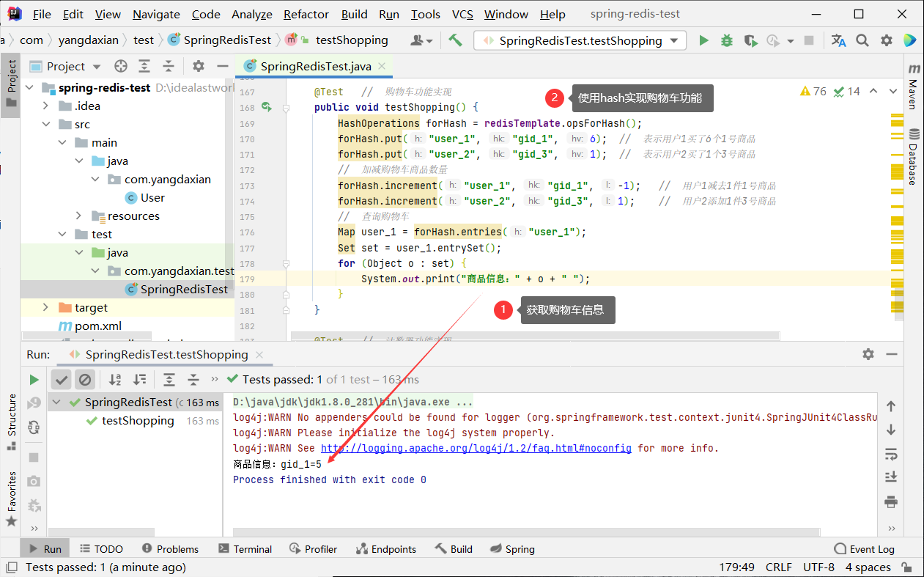Image resolution: width=924 pixels, height=577 pixels.
Task: Switch to the Terminal tool tab
Action: (x=245, y=548)
